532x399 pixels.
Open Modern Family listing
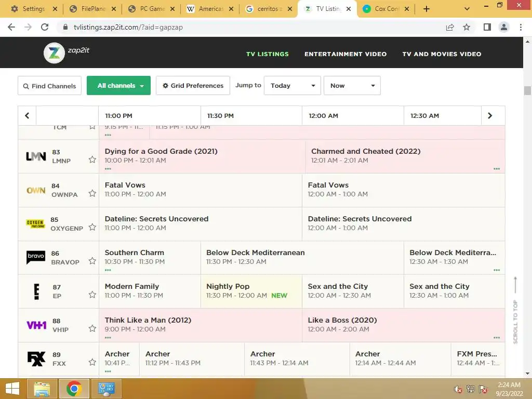(150, 291)
